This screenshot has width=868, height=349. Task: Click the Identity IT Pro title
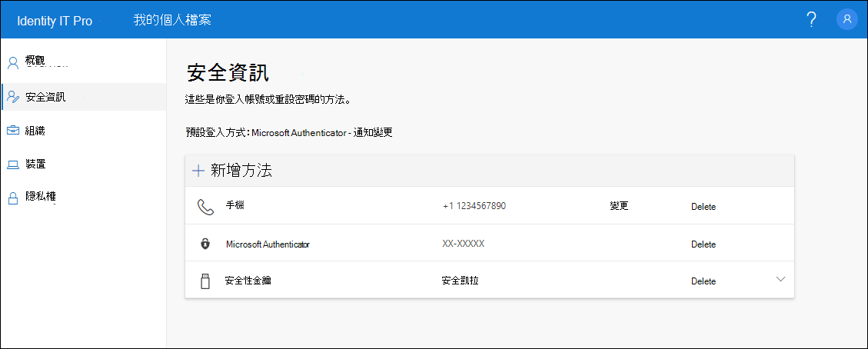tap(55, 21)
